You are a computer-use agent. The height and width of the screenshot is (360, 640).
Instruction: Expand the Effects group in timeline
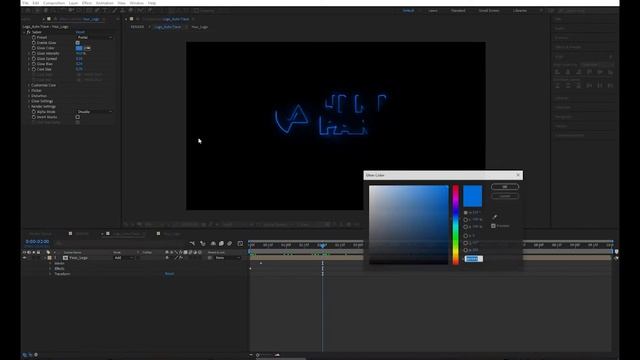click(50, 269)
